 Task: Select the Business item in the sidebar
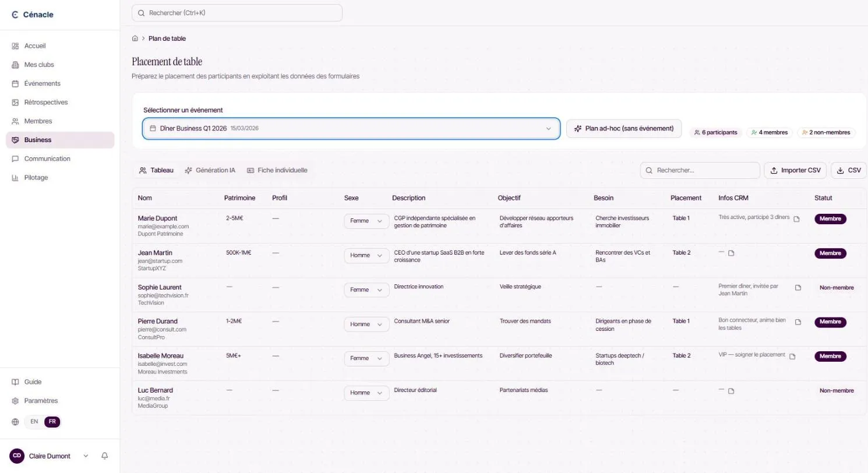(x=60, y=140)
